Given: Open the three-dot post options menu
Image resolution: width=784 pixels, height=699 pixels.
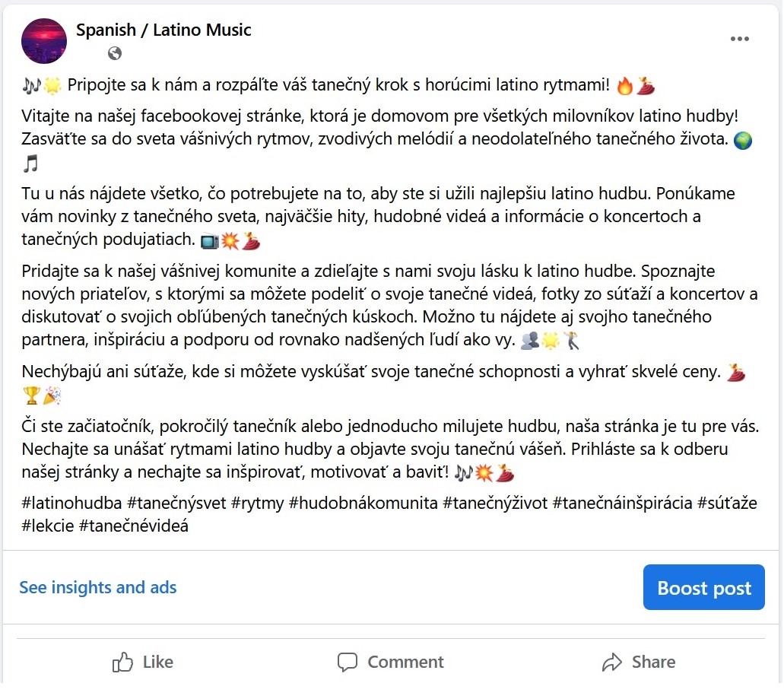Looking at the screenshot, I should coord(739,39).
